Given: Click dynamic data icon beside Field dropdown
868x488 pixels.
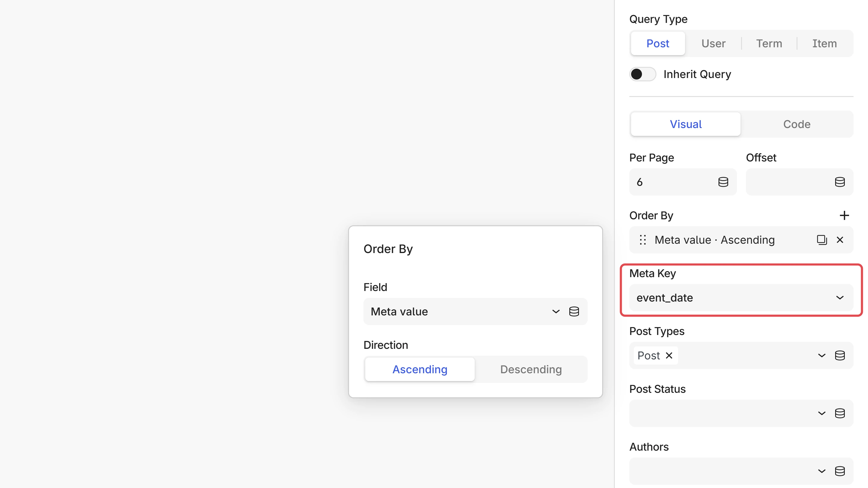Looking at the screenshot, I should coord(574,311).
